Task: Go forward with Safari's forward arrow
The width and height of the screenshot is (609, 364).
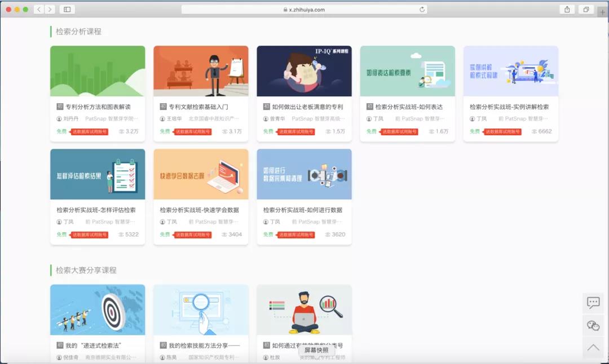Action: (50, 10)
